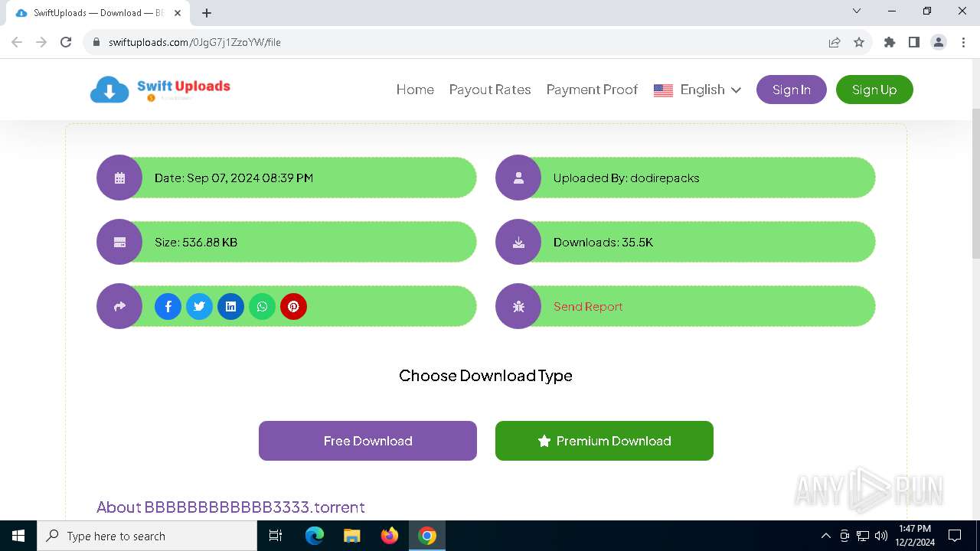Click the Sign In button
This screenshot has width=980, height=551.
[x=792, y=90]
